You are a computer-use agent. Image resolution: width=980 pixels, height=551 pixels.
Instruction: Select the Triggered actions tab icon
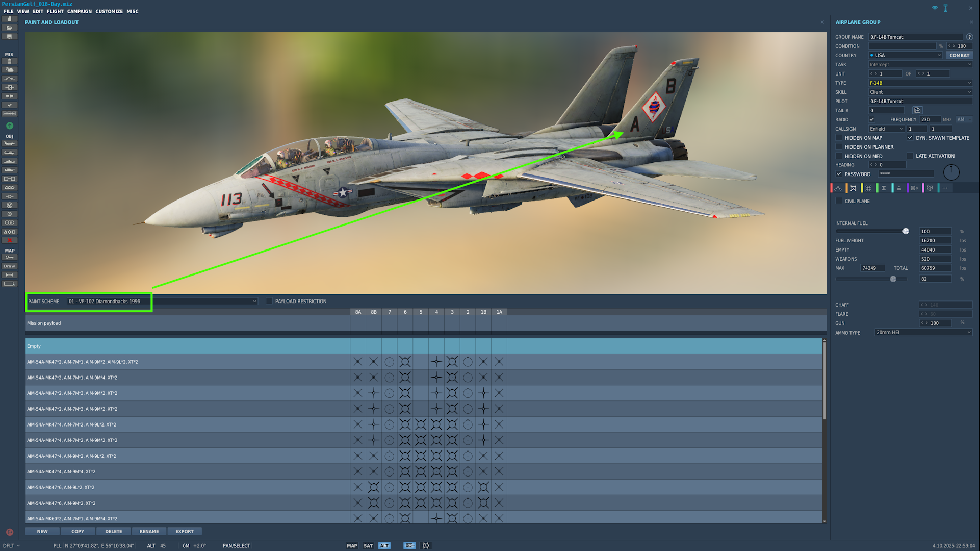pyautogui.click(x=868, y=188)
